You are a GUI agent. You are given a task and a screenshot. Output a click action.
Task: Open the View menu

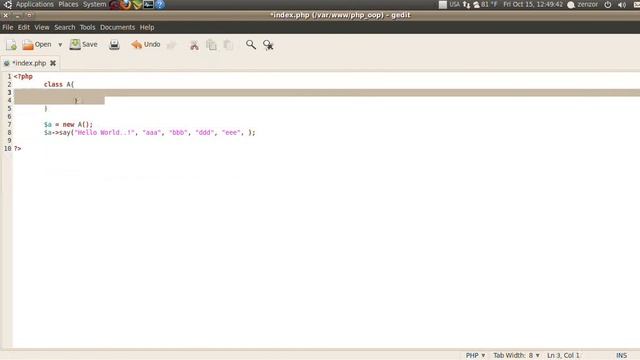click(x=42, y=27)
